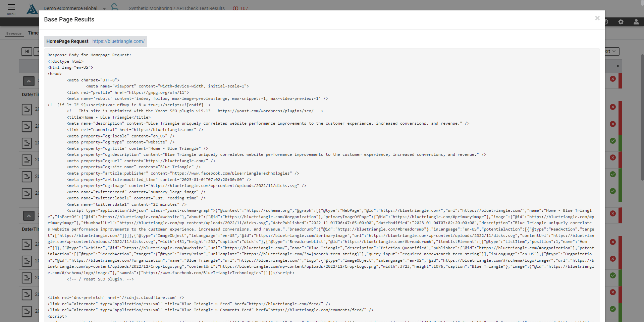Viewport: 644px width, 322px height.
Task: Click the bottommost green check status icon
Action: pos(613,309)
